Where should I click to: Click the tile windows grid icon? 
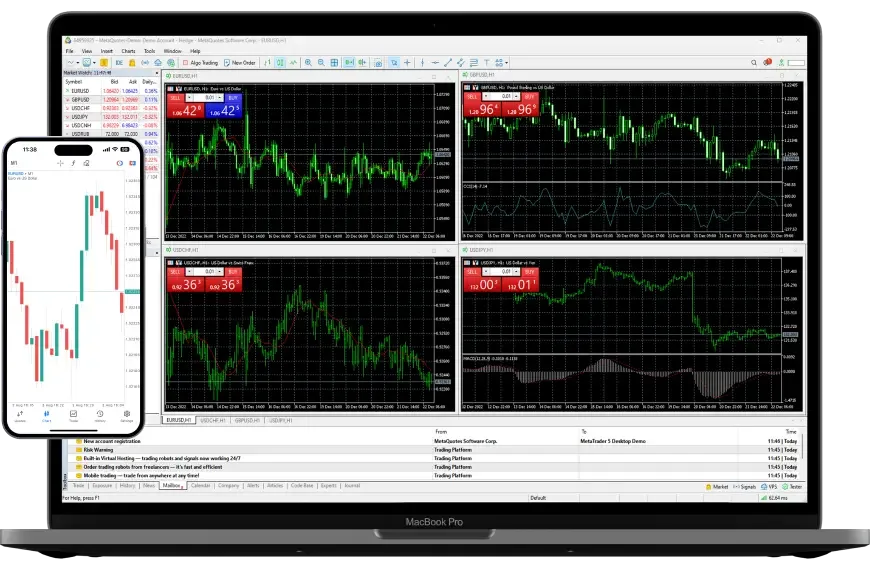pyautogui.click(x=334, y=63)
